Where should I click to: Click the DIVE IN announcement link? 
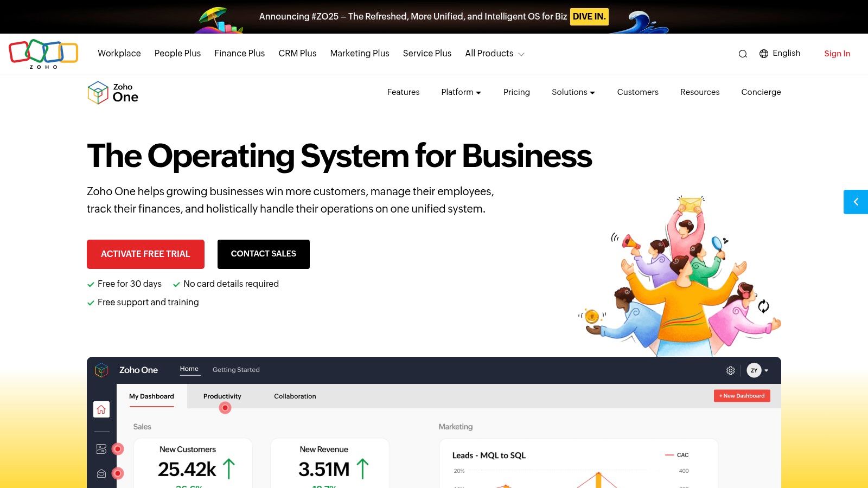click(x=589, y=16)
